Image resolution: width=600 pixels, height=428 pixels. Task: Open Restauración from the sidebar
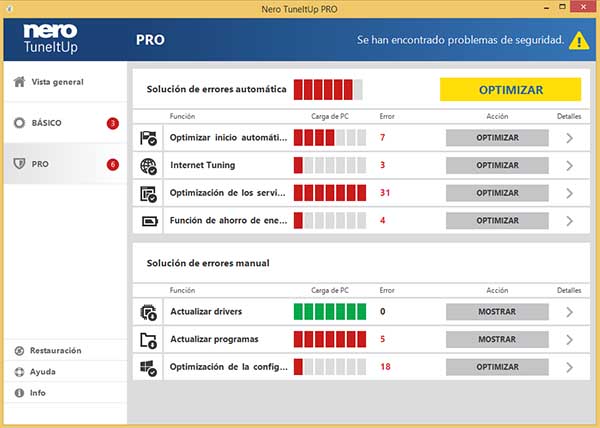(x=65, y=351)
